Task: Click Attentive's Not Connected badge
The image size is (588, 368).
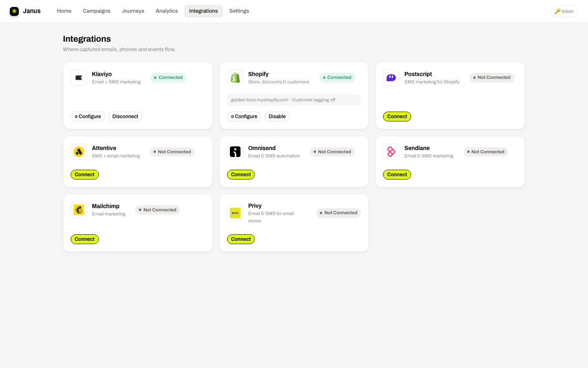Action: click(x=172, y=152)
